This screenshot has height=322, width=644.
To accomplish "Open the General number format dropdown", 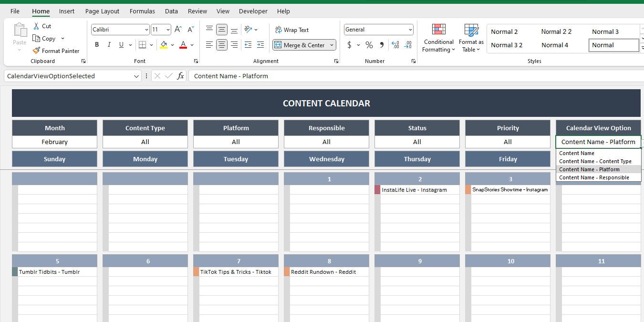I will [410, 29].
